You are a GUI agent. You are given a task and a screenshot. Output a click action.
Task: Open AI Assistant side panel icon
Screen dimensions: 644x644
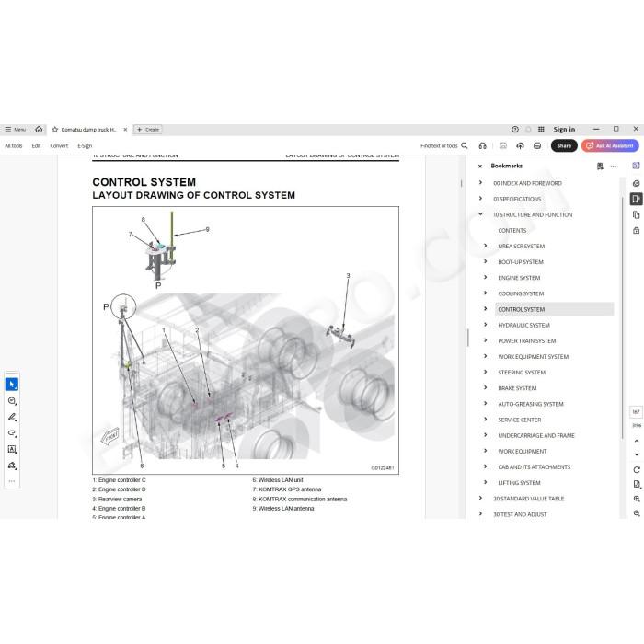[637, 166]
